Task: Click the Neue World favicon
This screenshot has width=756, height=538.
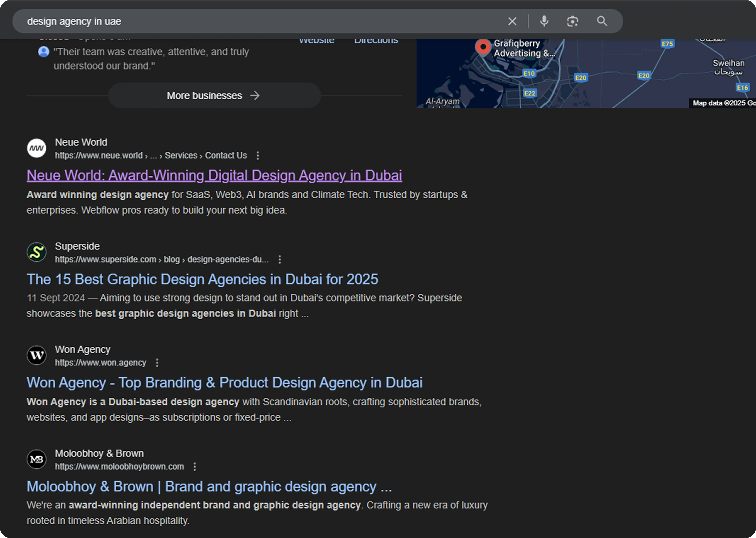Action: [x=36, y=148]
